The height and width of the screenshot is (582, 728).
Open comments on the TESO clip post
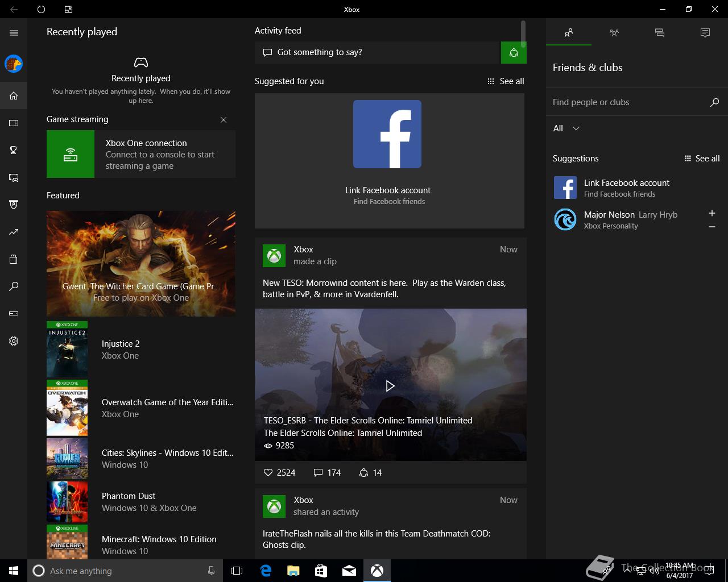327,472
